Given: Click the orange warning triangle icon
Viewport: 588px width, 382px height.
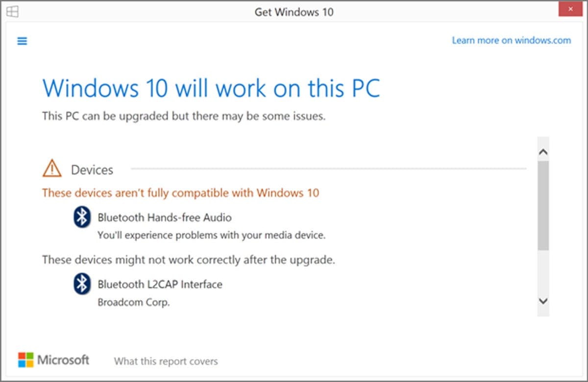Looking at the screenshot, I should [x=52, y=169].
